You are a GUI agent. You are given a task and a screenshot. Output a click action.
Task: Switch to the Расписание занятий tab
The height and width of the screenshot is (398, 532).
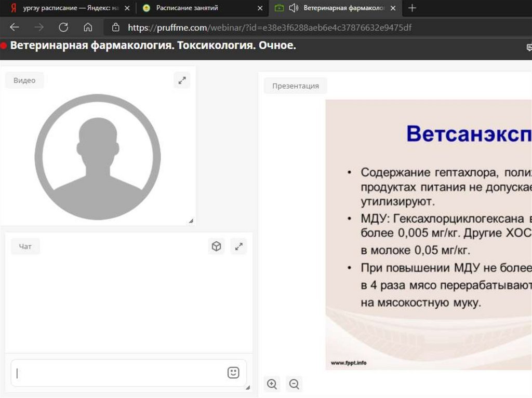(x=187, y=8)
